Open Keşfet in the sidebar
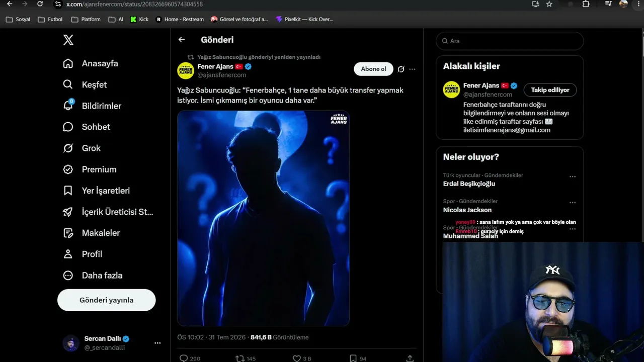The width and height of the screenshot is (644, 362). [85, 84]
